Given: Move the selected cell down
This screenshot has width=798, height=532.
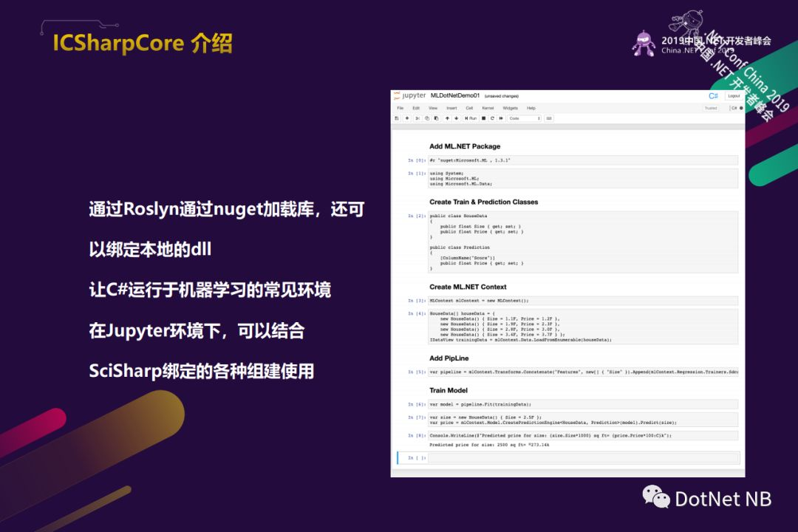Looking at the screenshot, I should pos(457,119).
